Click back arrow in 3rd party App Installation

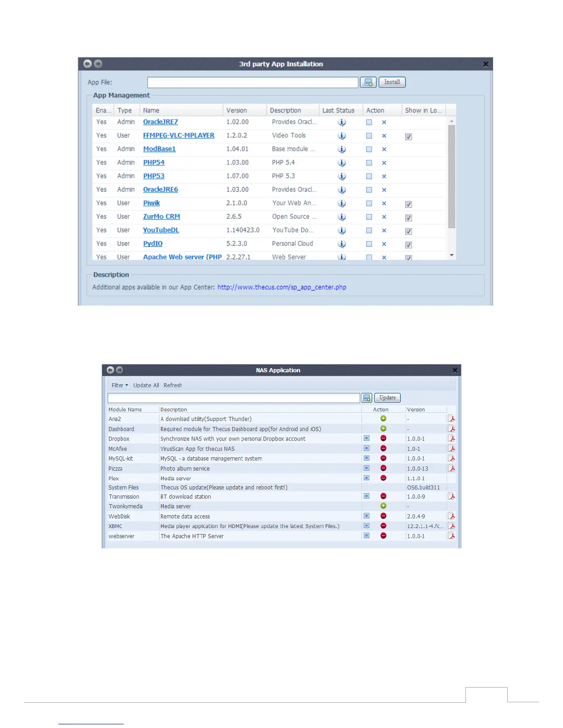coord(87,64)
